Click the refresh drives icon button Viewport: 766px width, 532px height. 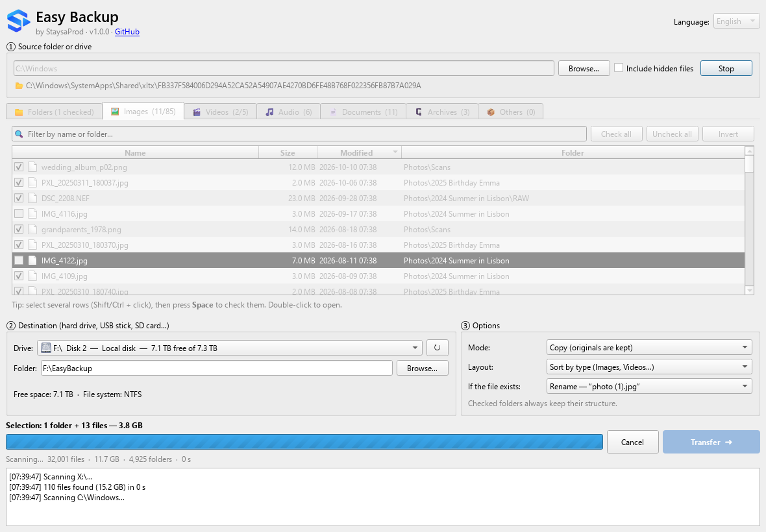438,348
